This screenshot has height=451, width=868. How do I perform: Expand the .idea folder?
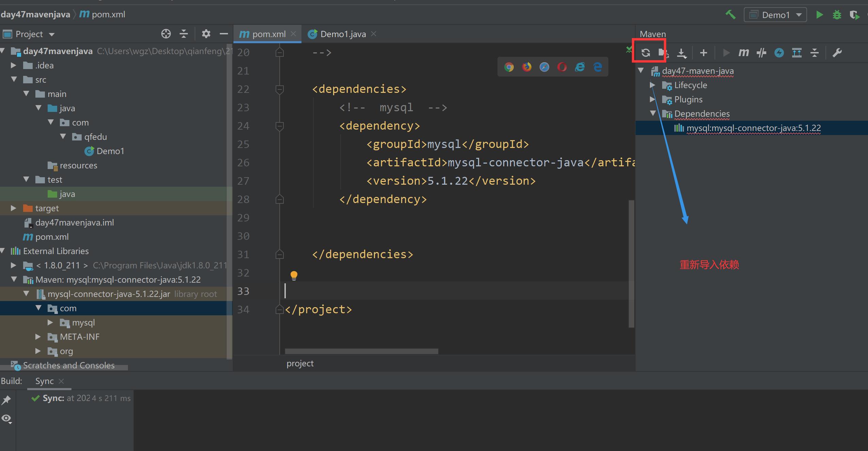[14, 65]
